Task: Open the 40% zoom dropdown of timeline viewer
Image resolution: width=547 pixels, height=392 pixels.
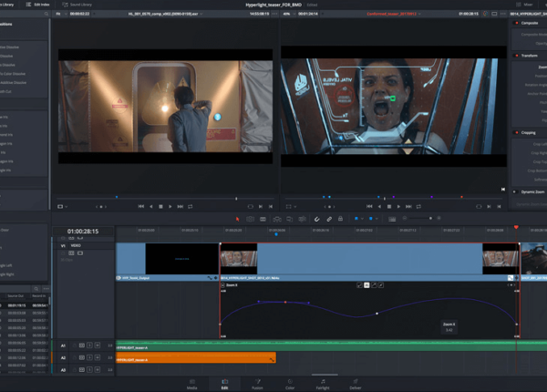Action: tap(288, 14)
